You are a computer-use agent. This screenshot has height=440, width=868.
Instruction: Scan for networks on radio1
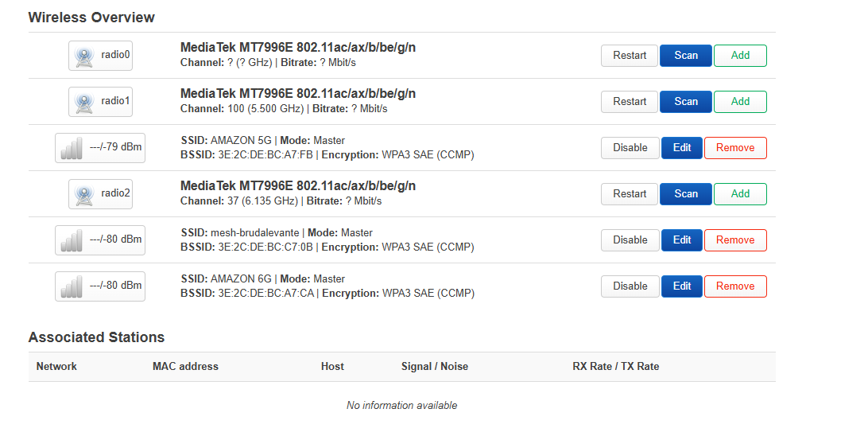coord(686,101)
